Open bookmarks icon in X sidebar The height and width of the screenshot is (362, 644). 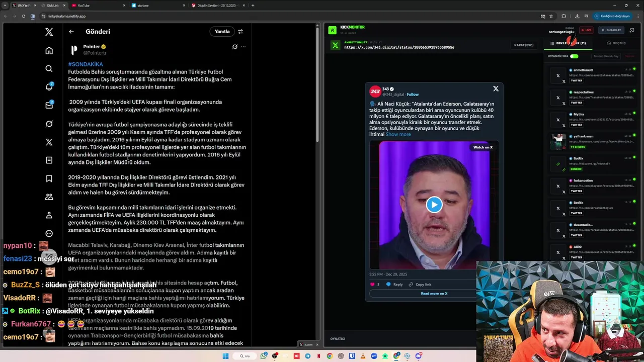(x=49, y=178)
